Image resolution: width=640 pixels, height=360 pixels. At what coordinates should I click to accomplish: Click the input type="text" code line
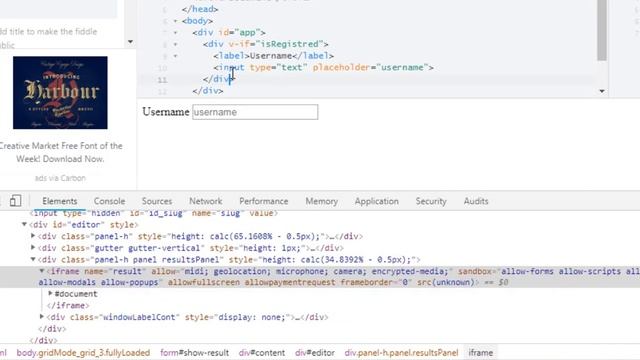point(323,67)
